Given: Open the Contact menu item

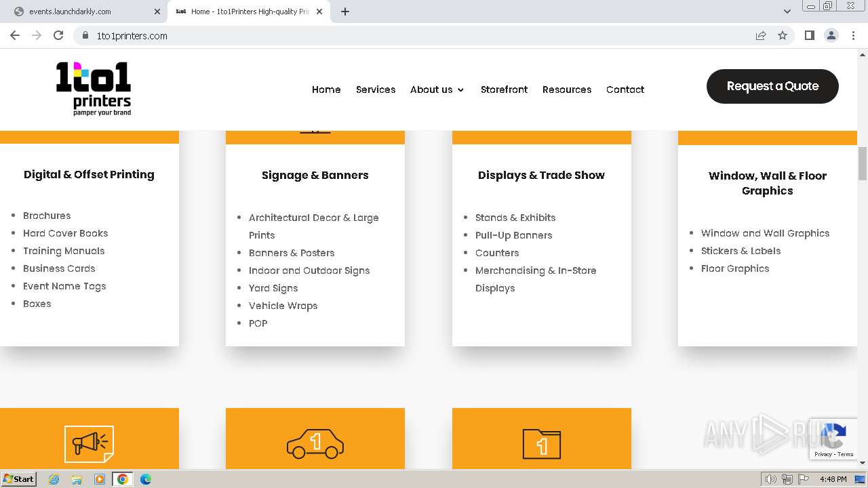Looking at the screenshot, I should coord(625,89).
